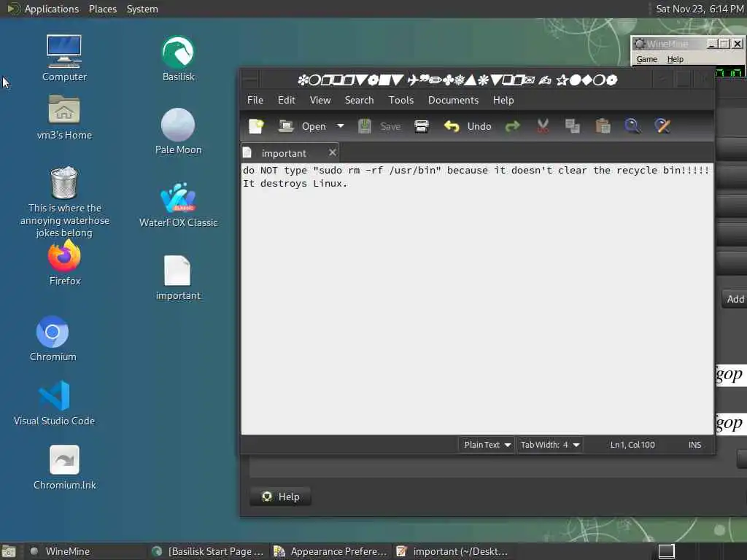Click the date and time clock
The width and height of the screenshot is (747, 560).
(700, 9)
